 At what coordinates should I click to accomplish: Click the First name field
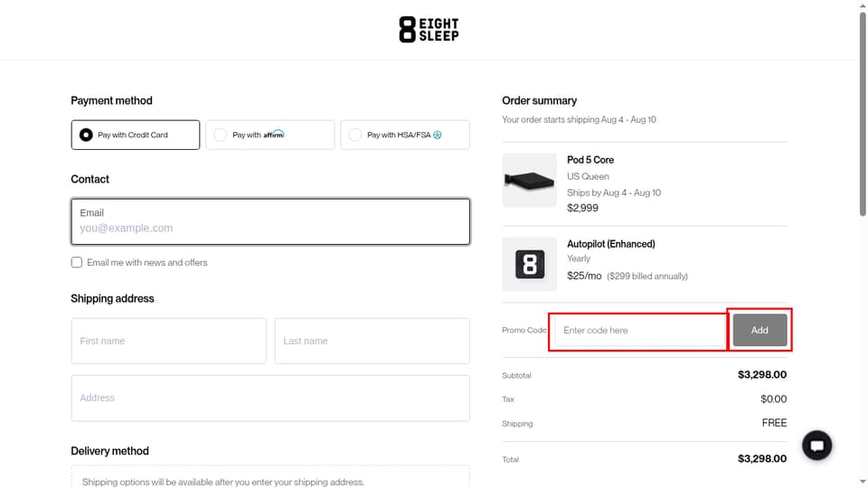168,341
